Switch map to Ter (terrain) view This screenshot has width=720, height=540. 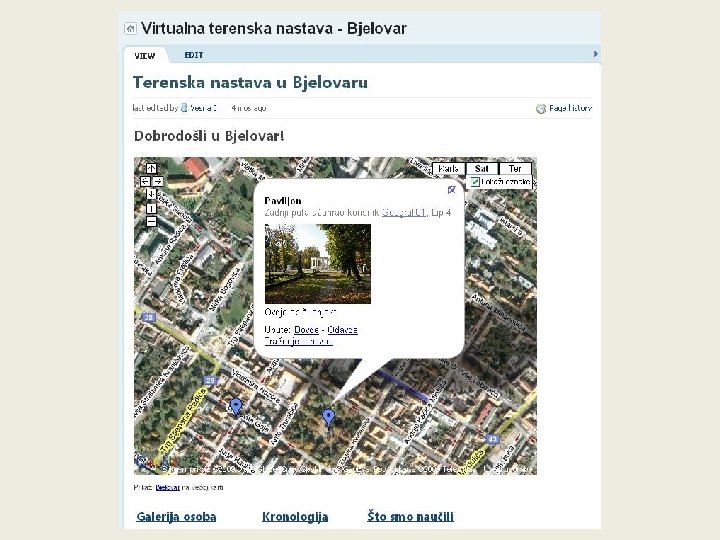tap(515, 169)
